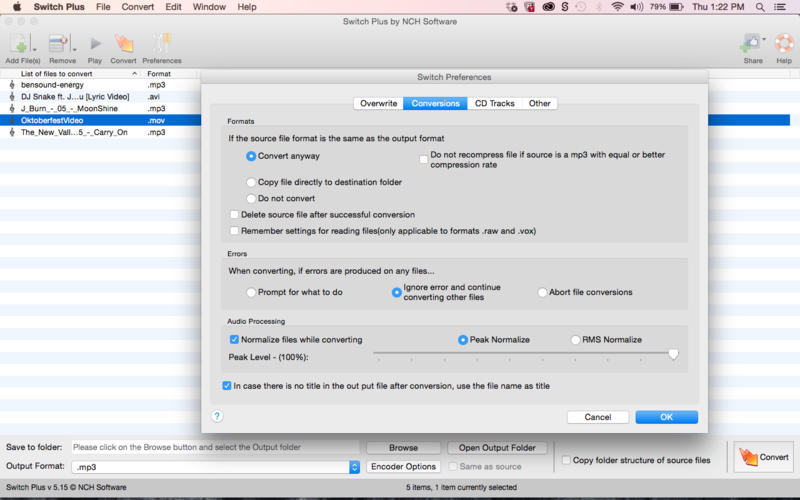Switch to the Overwrite tab
The width and height of the screenshot is (800, 500).
379,104
